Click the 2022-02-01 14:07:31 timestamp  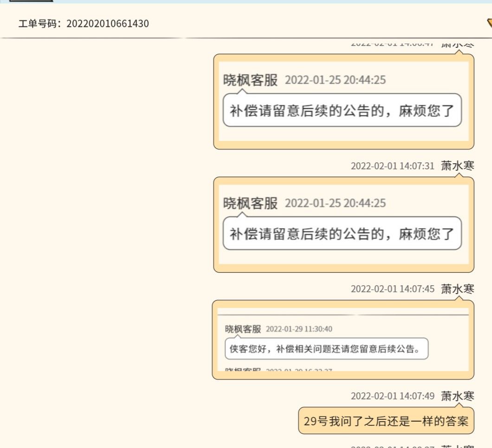tap(392, 166)
